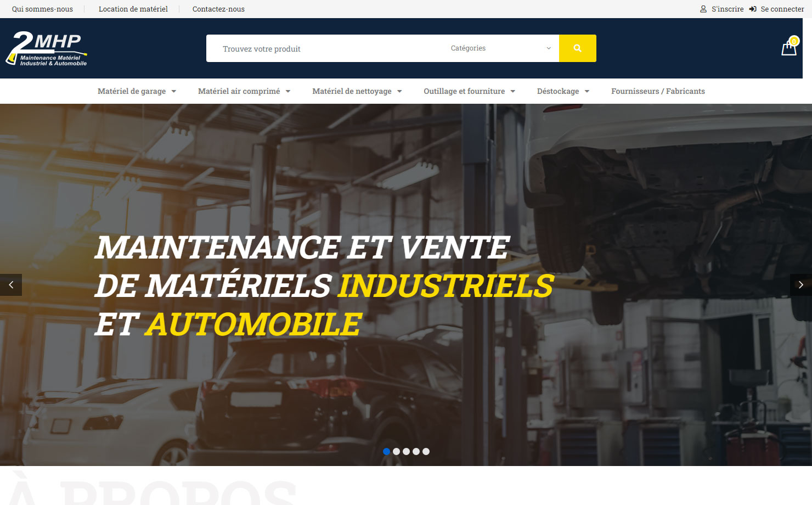Click the user icon beside S'inscrire
The height and width of the screenshot is (505, 812).
[x=703, y=9]
